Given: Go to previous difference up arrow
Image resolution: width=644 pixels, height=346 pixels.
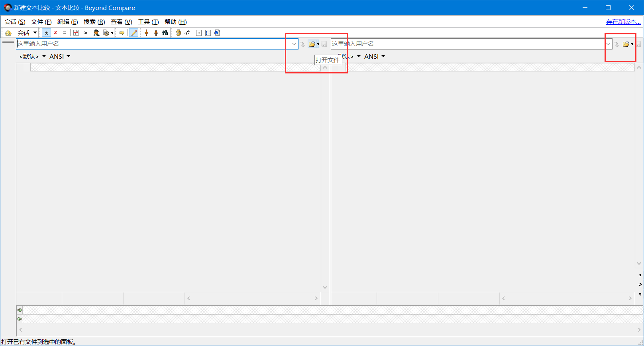Looking at the screenshot, I should click(156, 33).
